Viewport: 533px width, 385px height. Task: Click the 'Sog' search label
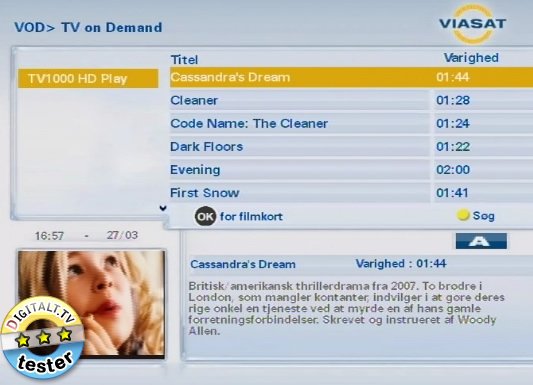click(484, 216)
